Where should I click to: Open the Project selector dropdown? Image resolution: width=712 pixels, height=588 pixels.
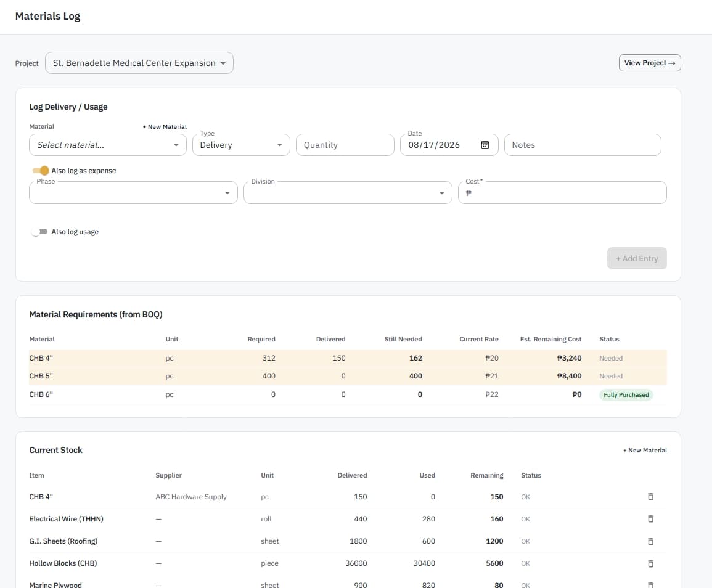(139, 63)
